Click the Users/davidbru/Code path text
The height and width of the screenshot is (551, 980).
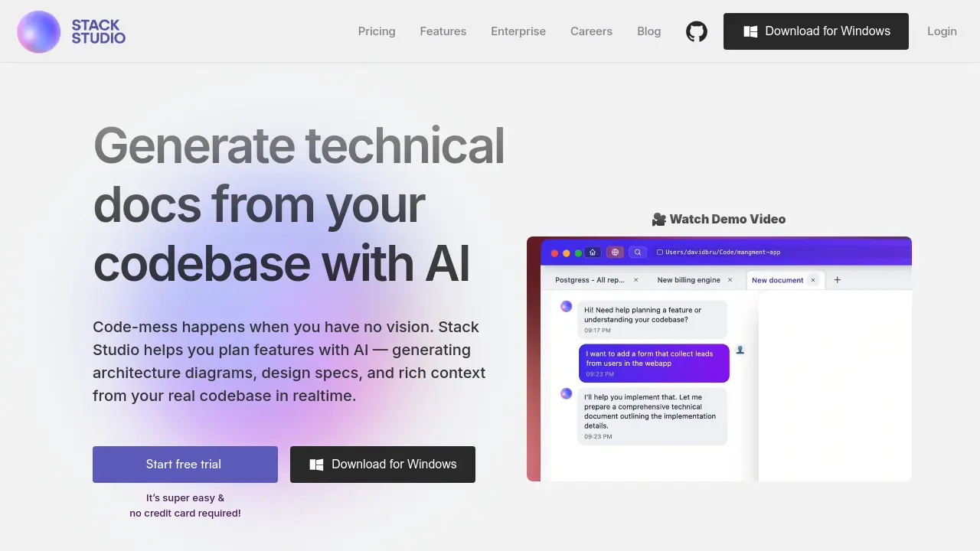pyautogui.click(x=723, y=252)
